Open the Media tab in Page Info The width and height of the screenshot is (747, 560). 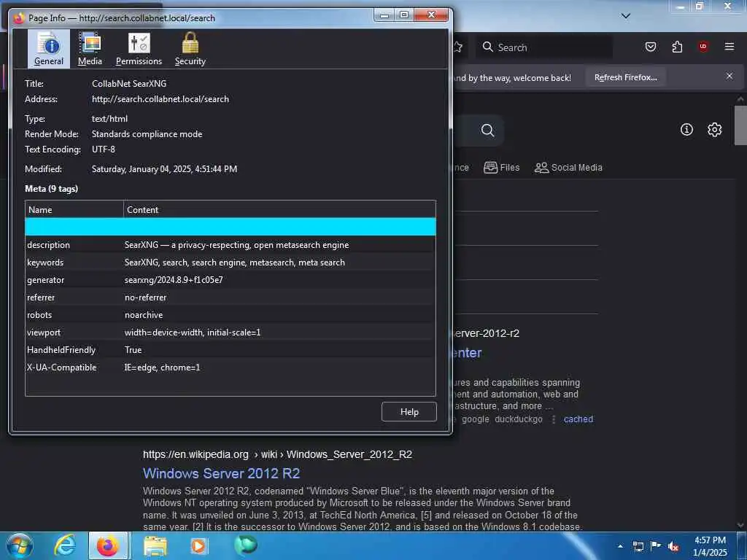click(x=90, y=49)
